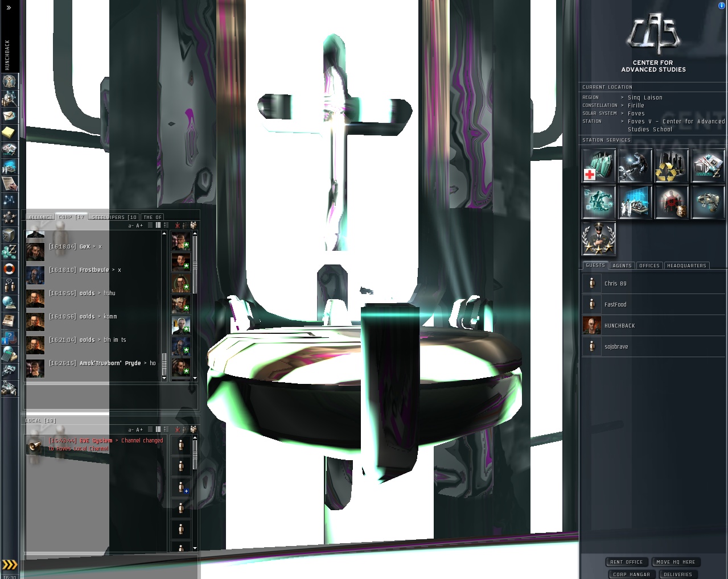Decrease Local chat font size with a-
Screen dimensions: 728x579
click(131, 430)
